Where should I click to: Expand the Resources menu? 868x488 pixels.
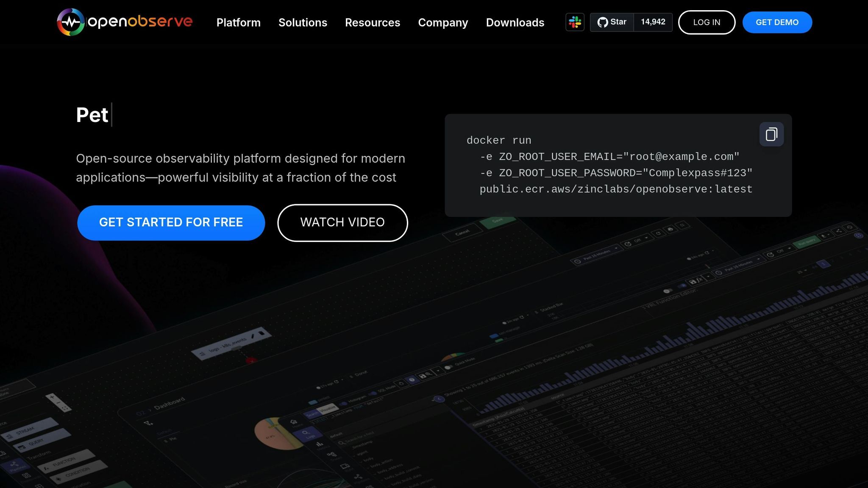point(373,22)
